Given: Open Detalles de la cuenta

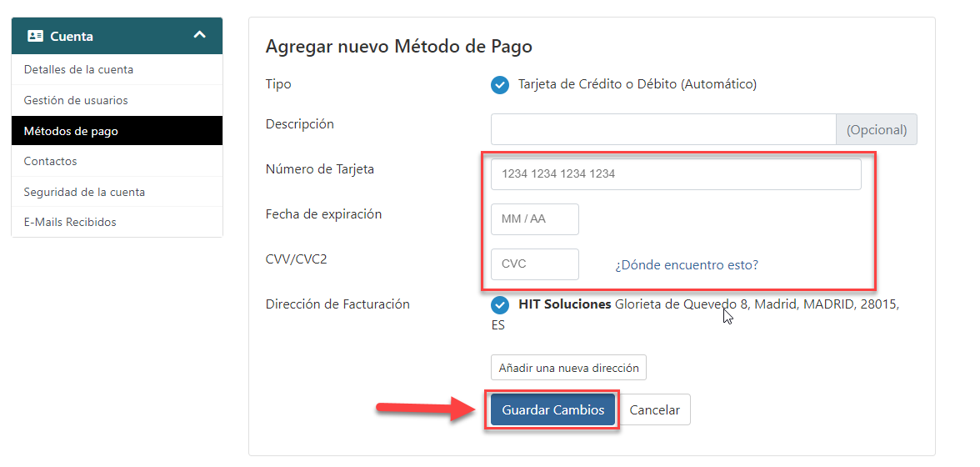Looking at the screenshot, I should (x=117, y=69).
